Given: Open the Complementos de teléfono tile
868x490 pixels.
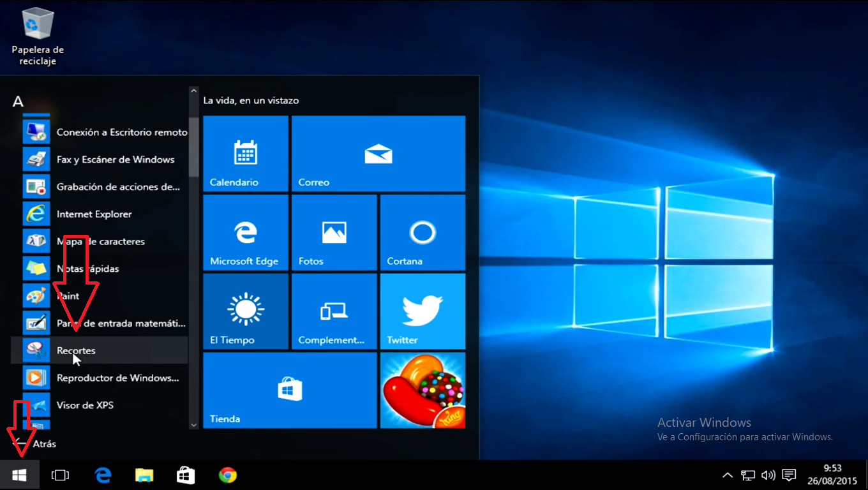Looking at the screenshot, I should point(334,312).
